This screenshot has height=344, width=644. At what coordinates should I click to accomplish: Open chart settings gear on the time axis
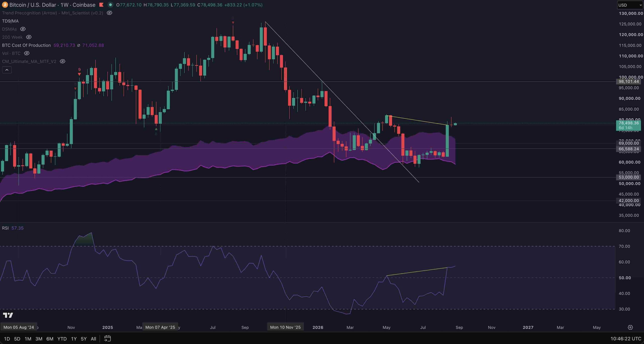click(x=630, y=327)
